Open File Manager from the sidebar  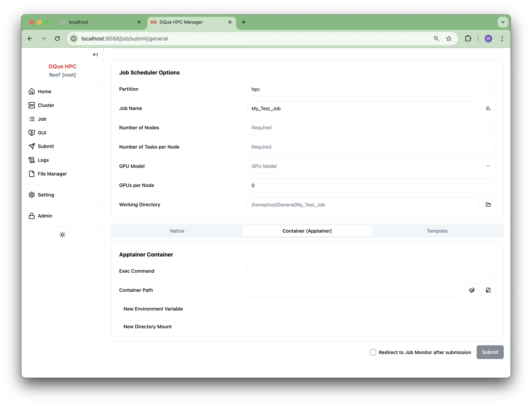coord(52,174)
